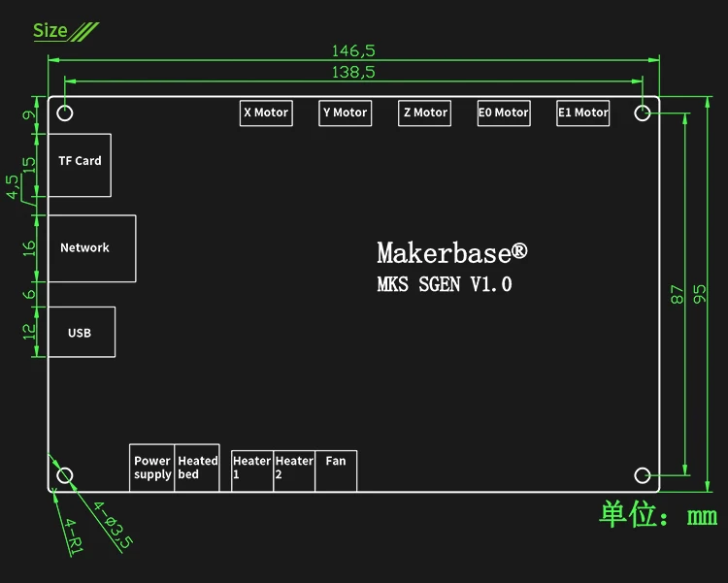
Task: Click the Network port box
Action: [92, 248]
